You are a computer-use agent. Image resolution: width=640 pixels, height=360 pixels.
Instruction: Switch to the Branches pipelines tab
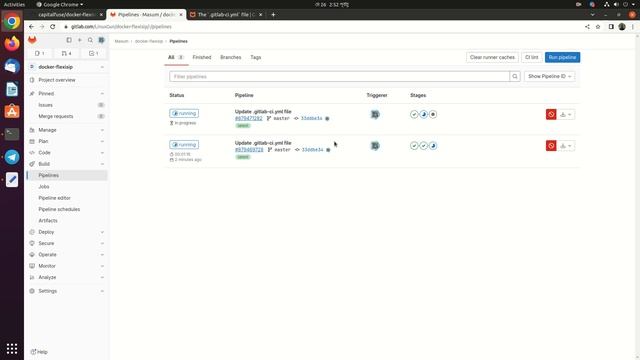coord(231,58)
